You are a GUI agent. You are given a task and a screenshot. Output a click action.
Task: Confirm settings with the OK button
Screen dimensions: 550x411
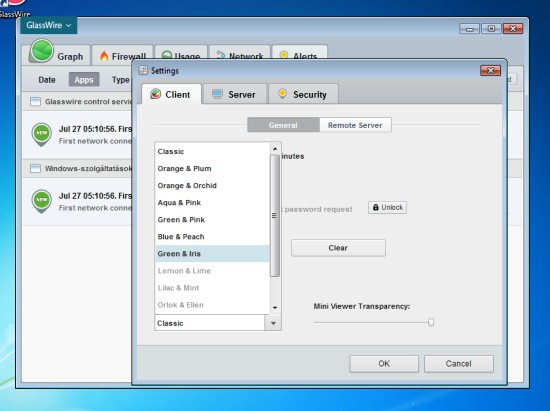384,364
